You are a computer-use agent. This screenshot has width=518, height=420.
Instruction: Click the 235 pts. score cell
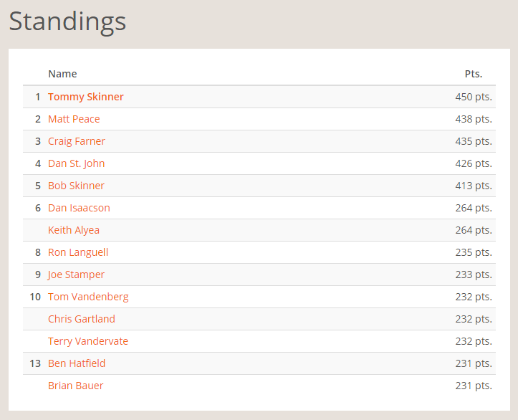[473, 252]
